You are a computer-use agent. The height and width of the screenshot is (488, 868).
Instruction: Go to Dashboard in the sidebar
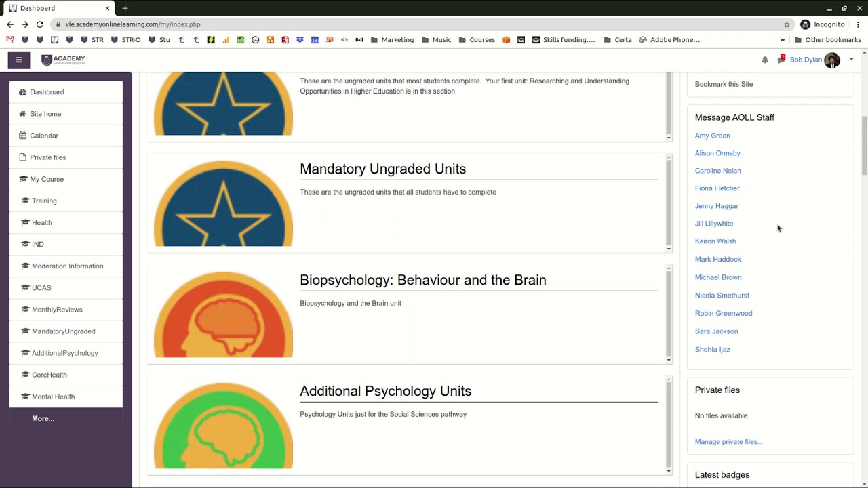[66, 92]
